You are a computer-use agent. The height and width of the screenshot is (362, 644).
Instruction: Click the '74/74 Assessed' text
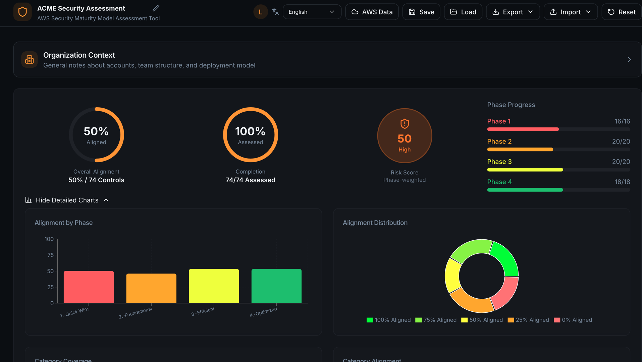pyautogui.click(x=251, y=180)
